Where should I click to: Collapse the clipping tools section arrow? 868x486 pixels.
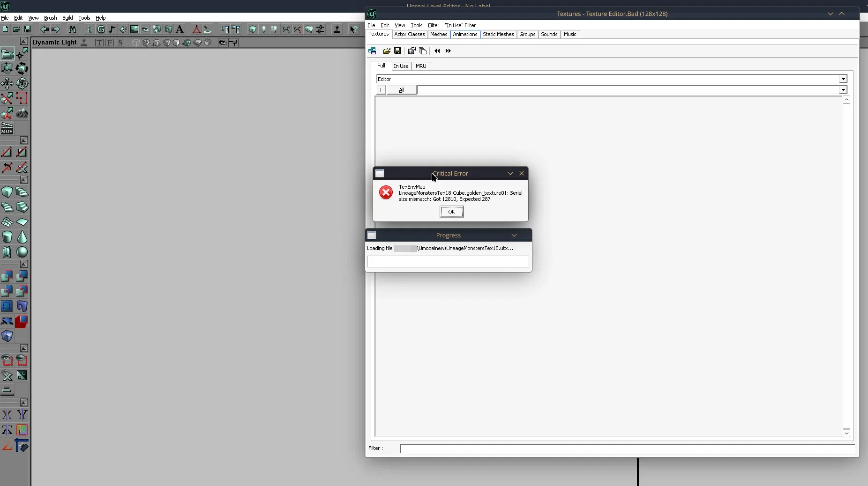pyautogui.click(x=24, y=140)
